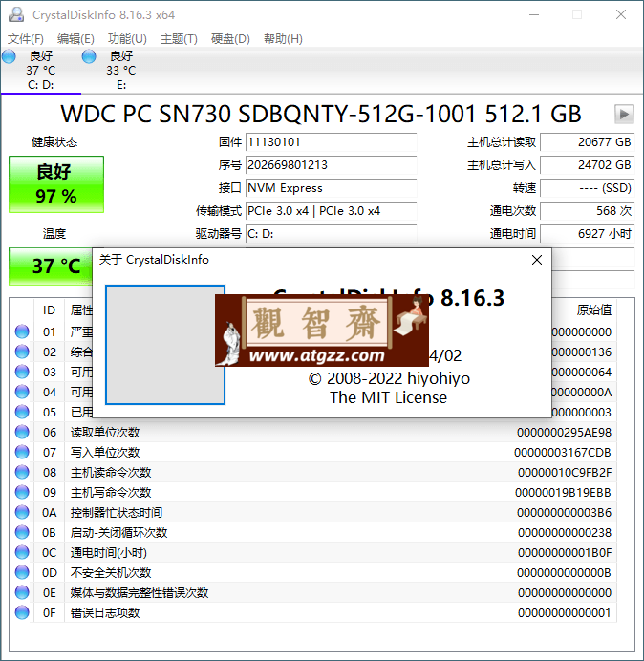
Task: Click the transfer mode field PCIe 3.0 x4
Action: tap(331, 211)
